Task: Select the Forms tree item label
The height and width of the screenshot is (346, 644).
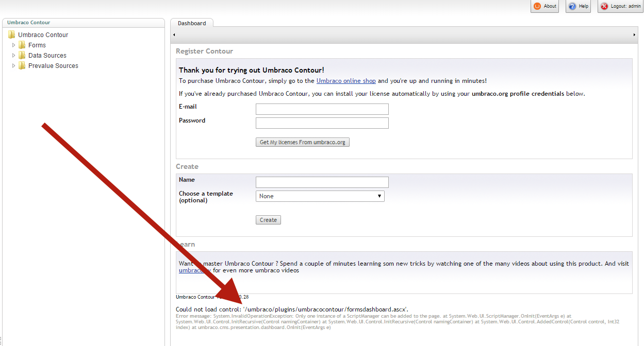Action: pyautogui.click(x=37, y=45)
